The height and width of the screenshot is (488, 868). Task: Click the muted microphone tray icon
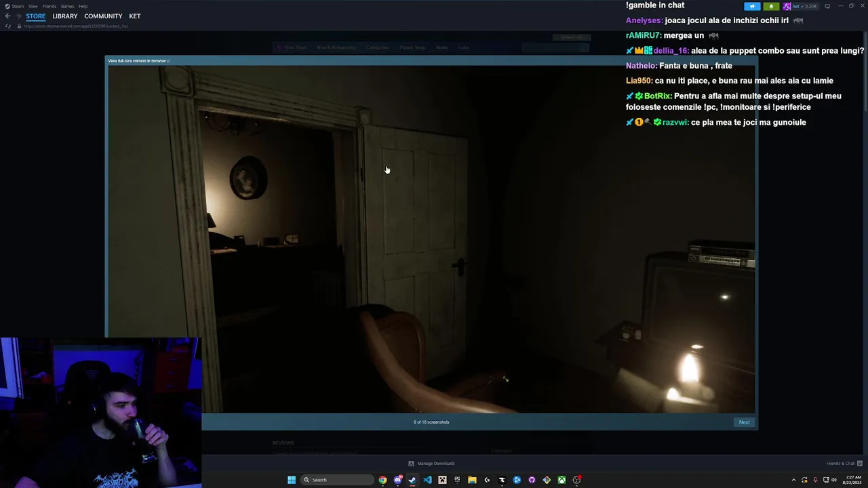(x=815, y=480)
